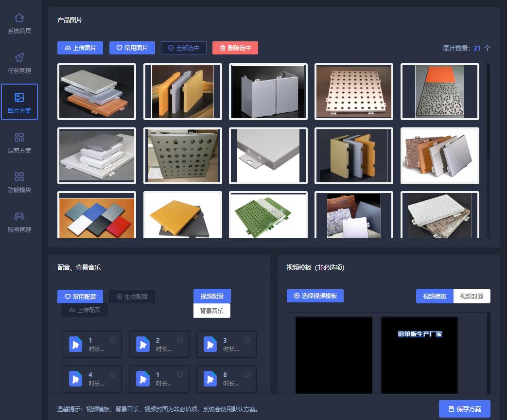507x420 pixels.
Task: Click audio file icon for item 3
Action: click(x=210, y=344)
